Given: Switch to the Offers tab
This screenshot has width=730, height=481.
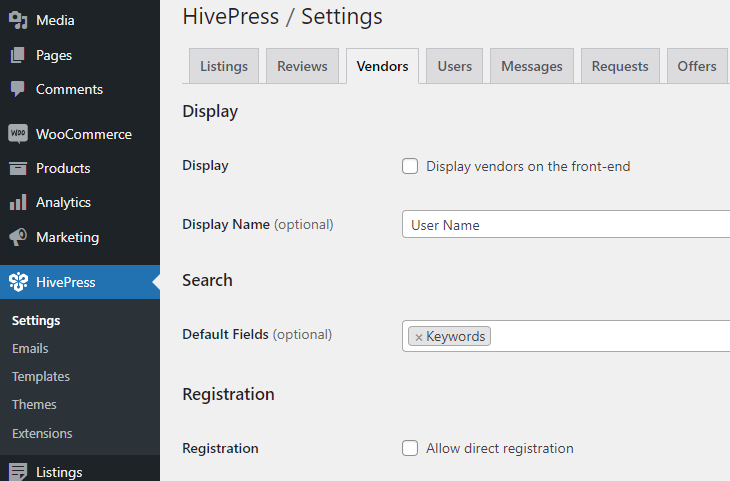Looking at the screenshot, I should pyautogui.click(x=697, y=66).
